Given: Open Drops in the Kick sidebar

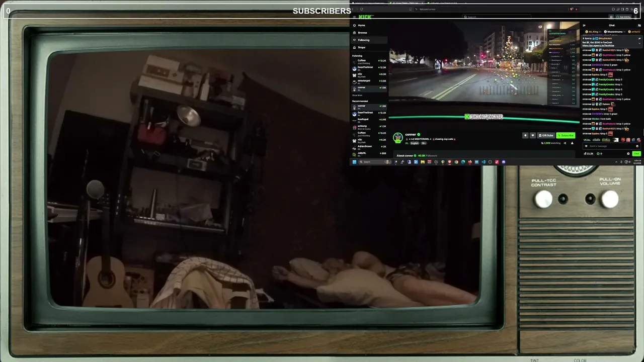Looking at the screenshot, I should pos(369,47).
